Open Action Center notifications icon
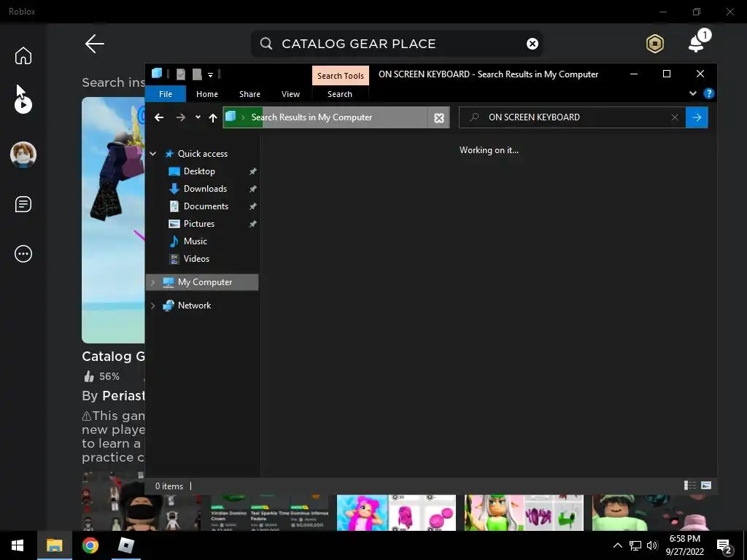This screenshot has height=560, width=747. (x=724, y=547)
